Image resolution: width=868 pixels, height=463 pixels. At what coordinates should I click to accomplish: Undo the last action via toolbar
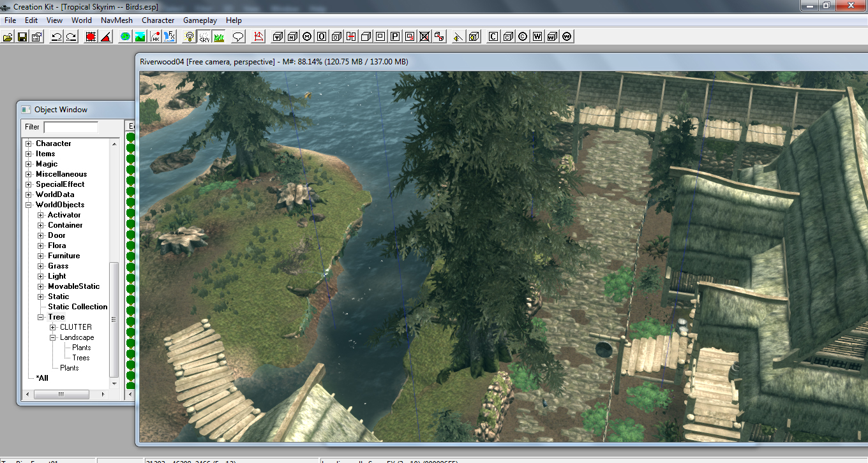pyautogui.click(x=57, y=36)
